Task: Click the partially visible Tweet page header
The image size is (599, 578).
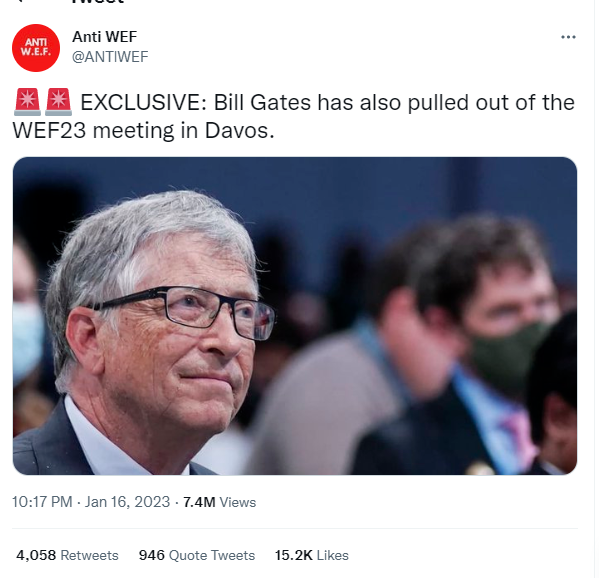Action: pyautogui.click(x=98, y=2)
